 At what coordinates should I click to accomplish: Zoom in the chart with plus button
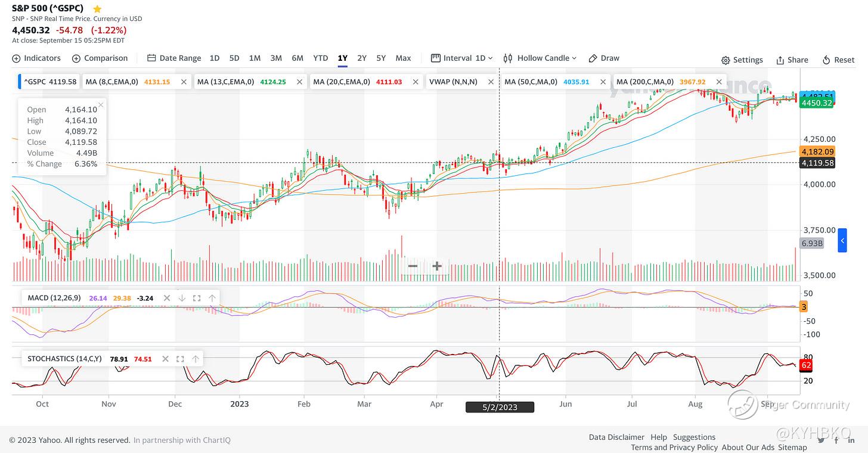pyautogui.click(x=437, y=266)
